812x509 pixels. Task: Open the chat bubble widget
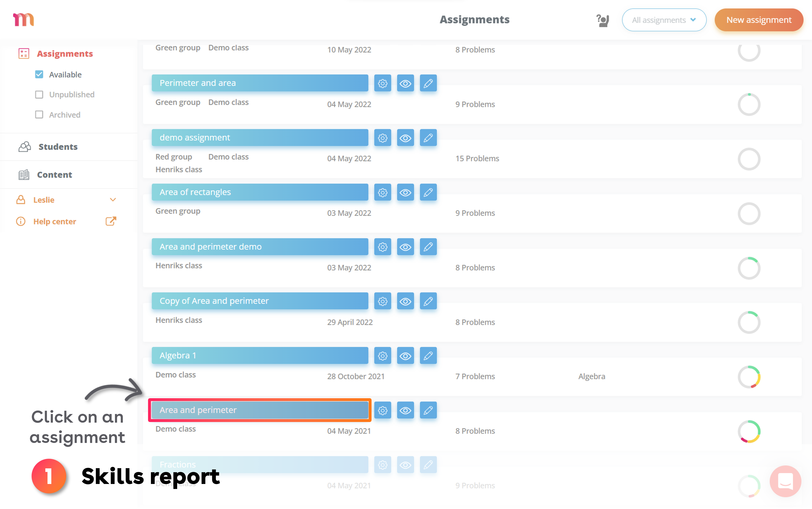pyautogui.click(x=785, y=481)
